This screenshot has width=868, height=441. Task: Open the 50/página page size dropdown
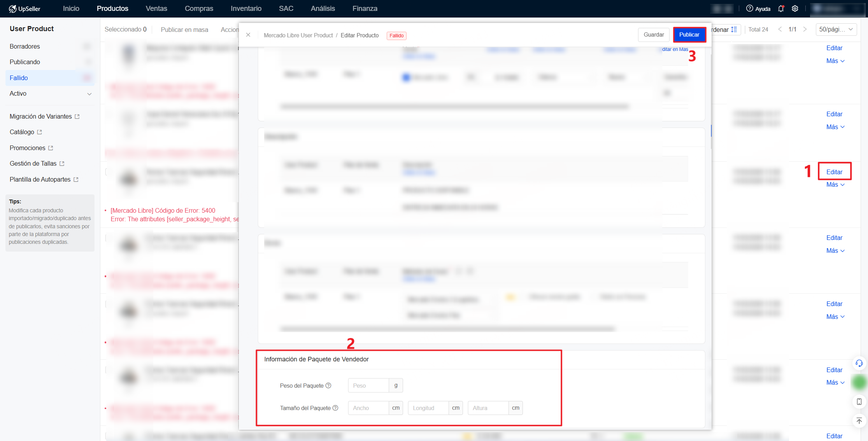click(836, 29)
